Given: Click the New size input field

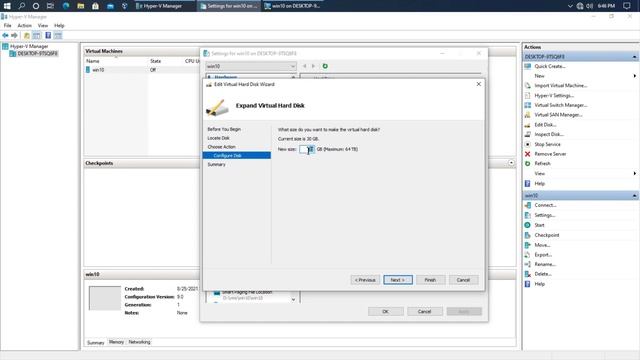Looking at the screenshot, I should (x=307, y=149).
